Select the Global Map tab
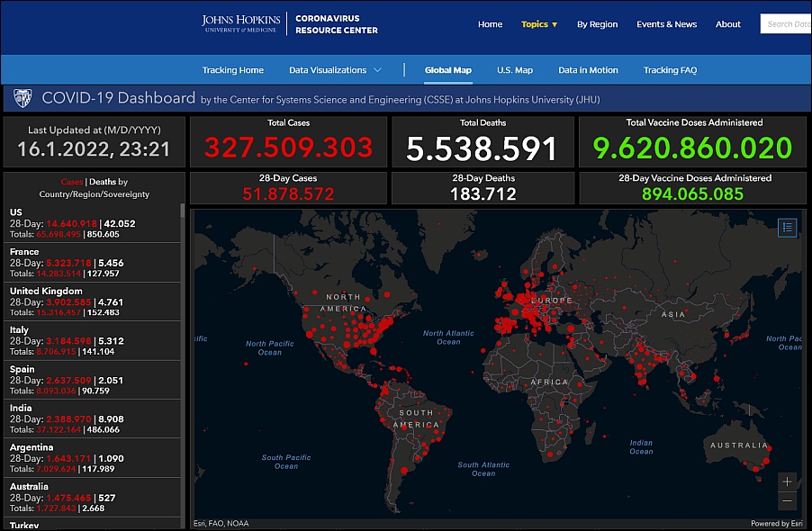The height and width of the screenshot is (531, 812). click(448, 70)
